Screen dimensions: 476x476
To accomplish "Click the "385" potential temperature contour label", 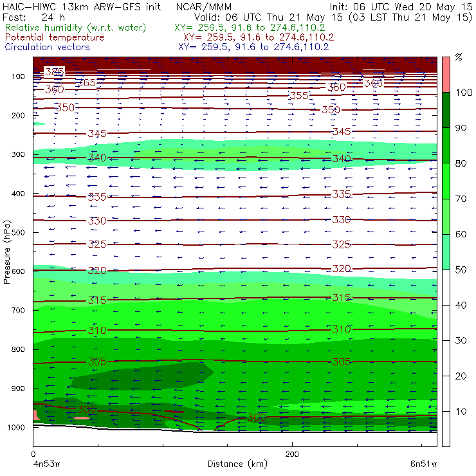I will click(x=55, y=72).
